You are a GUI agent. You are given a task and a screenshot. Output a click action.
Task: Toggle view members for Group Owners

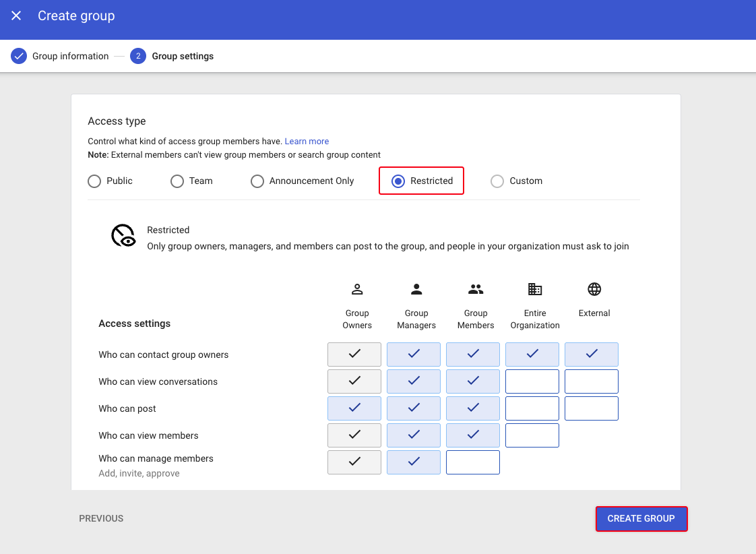(x=354, y=435)
